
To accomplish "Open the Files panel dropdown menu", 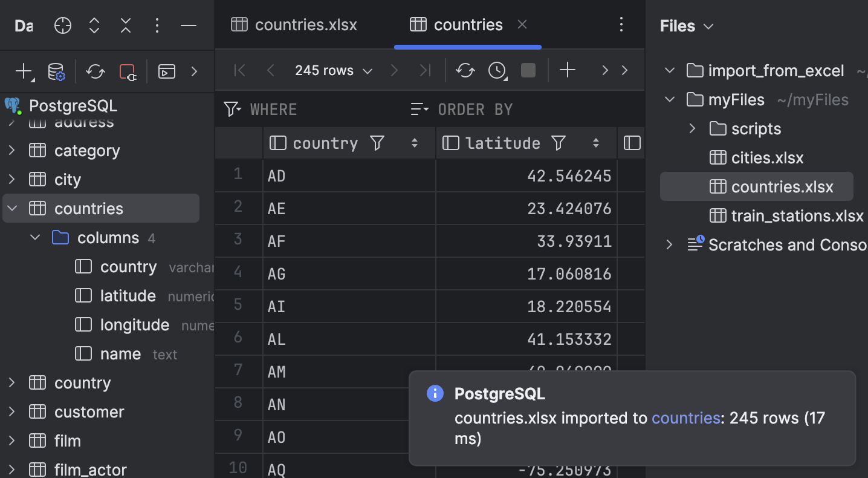I will coord(709,26).
